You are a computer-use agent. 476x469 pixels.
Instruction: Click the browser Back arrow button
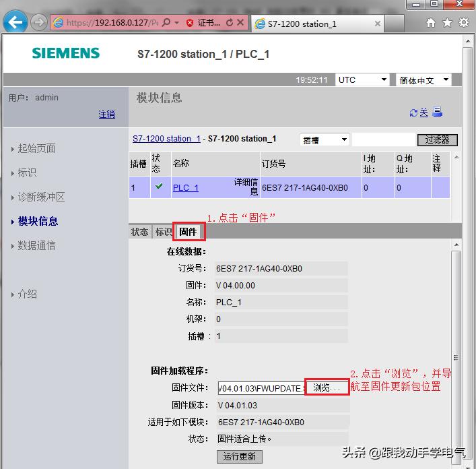[15, 22]
